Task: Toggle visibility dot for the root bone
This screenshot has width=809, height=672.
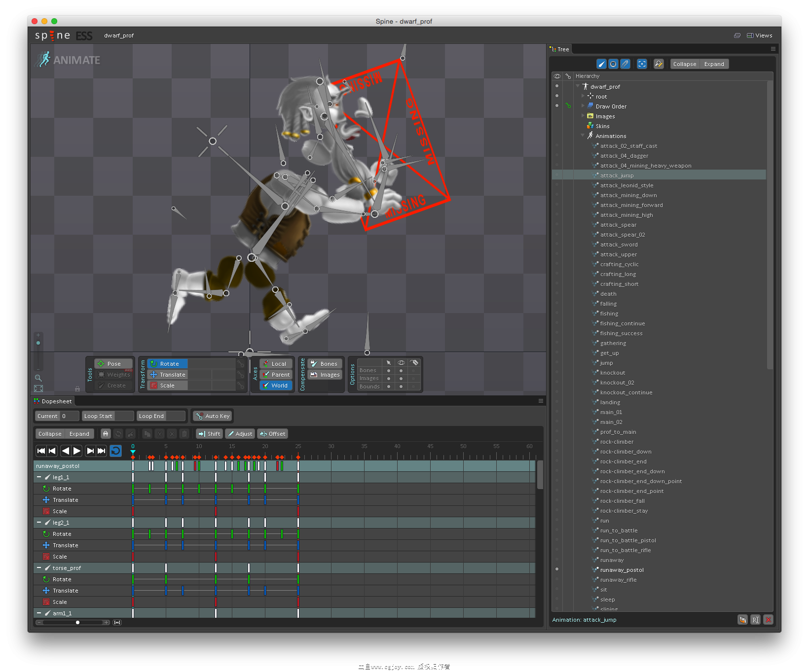Action: coord(557,96)
